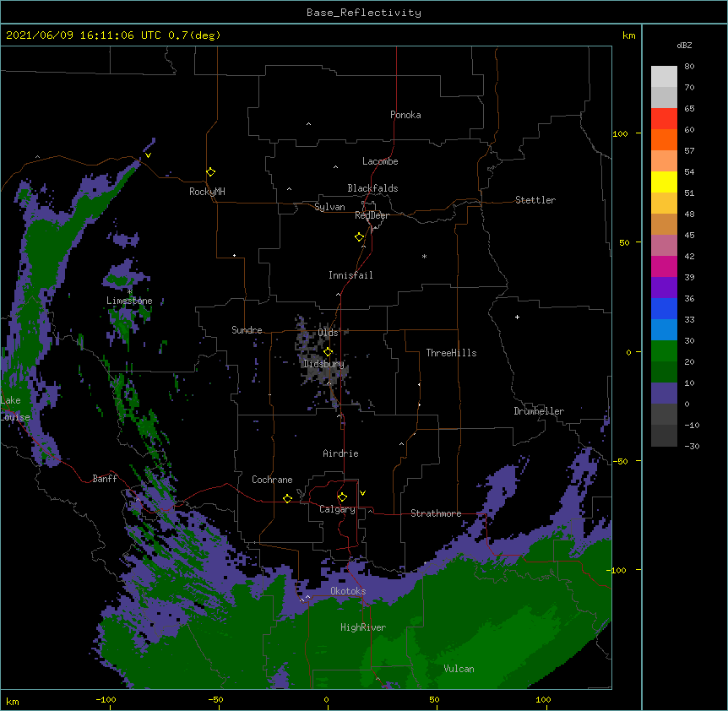Image resolution: width=728 pixels, height=711 pixels.
Task: Click the Lake Louise label
Action: coord(14,409)
